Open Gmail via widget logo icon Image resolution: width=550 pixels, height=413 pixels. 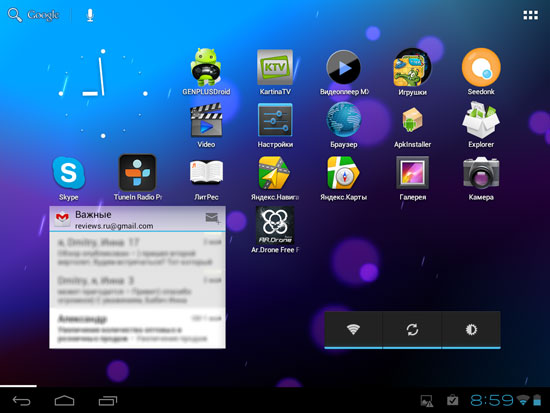pos(62,218)
